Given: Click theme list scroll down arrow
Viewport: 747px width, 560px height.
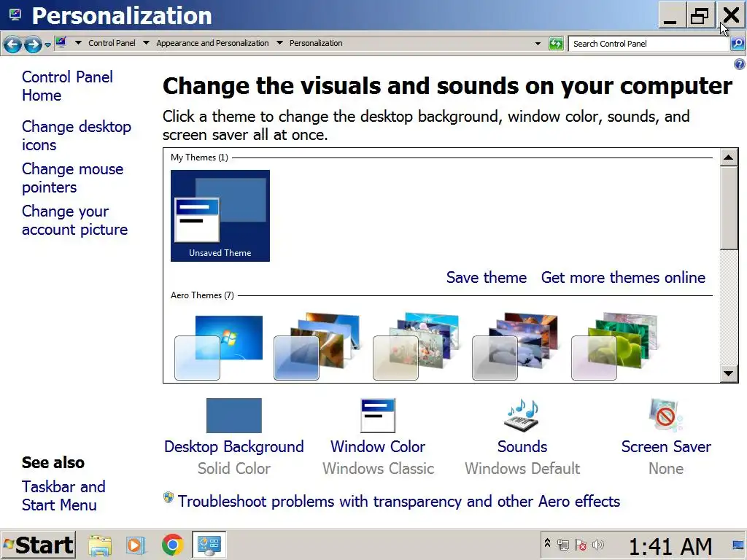Looking at the screenshot, I should tap(729, 373).
